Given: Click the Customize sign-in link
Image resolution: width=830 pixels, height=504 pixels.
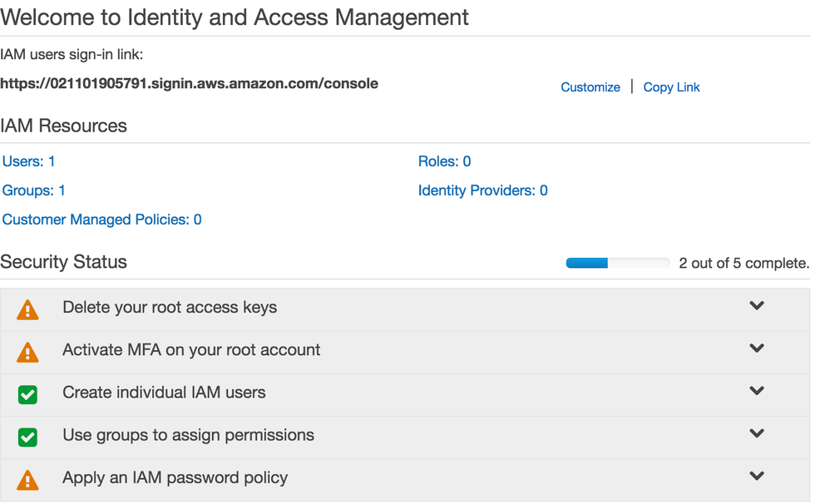Looking at the screenshot, I should coord(590,87).
